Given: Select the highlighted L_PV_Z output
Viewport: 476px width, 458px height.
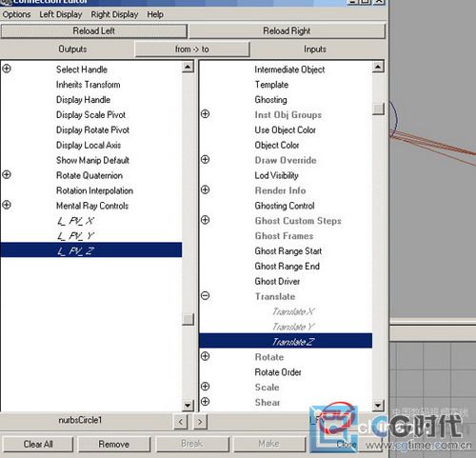Looking at the screenshot, I should point(91,249).
